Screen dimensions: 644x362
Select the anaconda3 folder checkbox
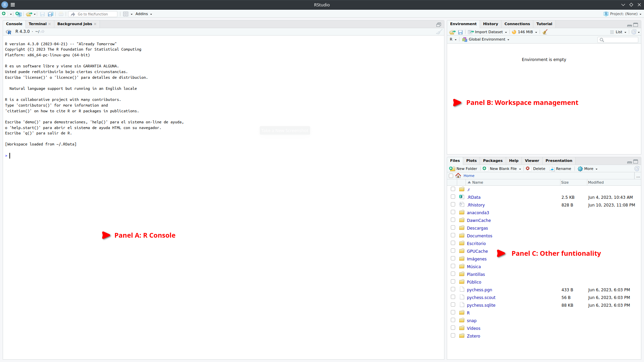pyautogui.click(x=453, y=212)
